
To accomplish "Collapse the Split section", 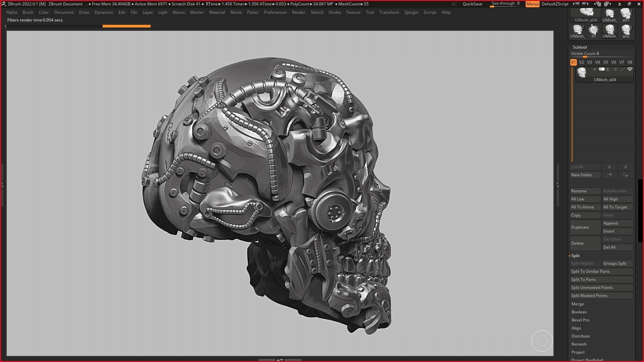I will [x=575, y=256].
